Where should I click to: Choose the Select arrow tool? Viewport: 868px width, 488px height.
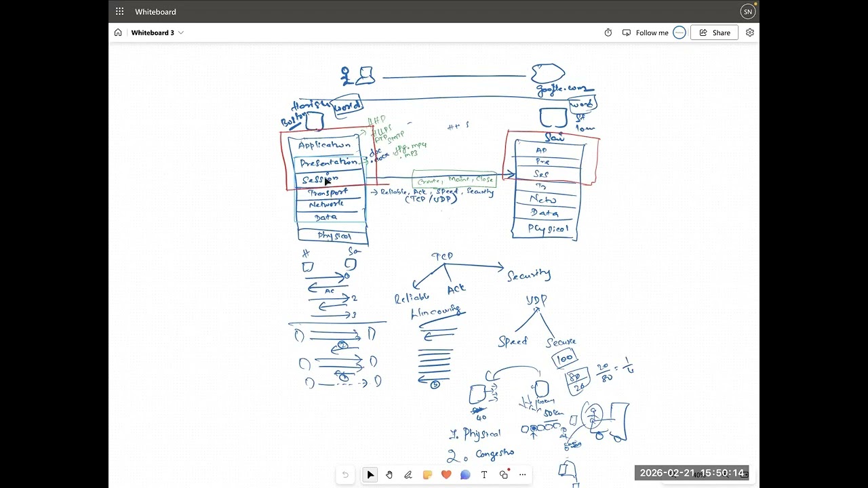tap(370, 475)
